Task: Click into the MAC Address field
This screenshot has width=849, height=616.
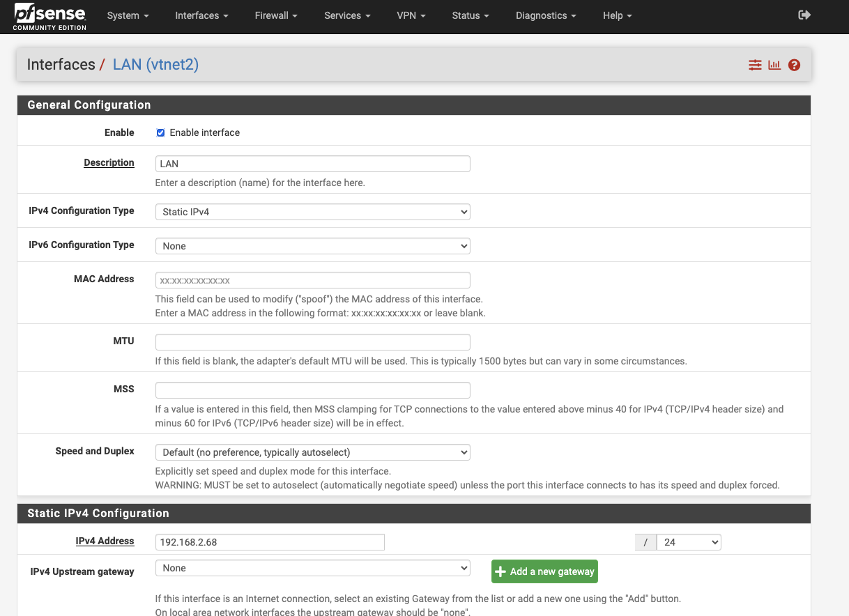Action: point(312,280)
